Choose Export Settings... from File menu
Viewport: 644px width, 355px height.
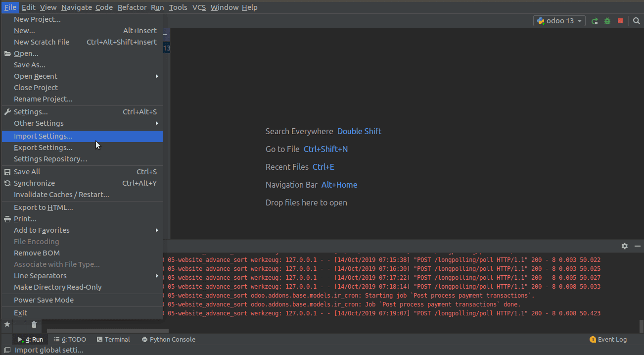[82, 148]
